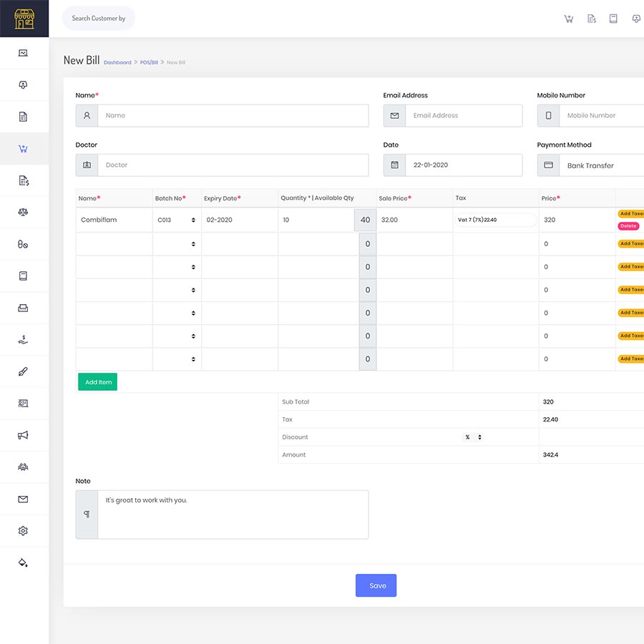The height and width of the screenshot is (644, 644).
Task: Click the Combiflam item name cell
Action: pyautogui.click(x=114, y=220)
